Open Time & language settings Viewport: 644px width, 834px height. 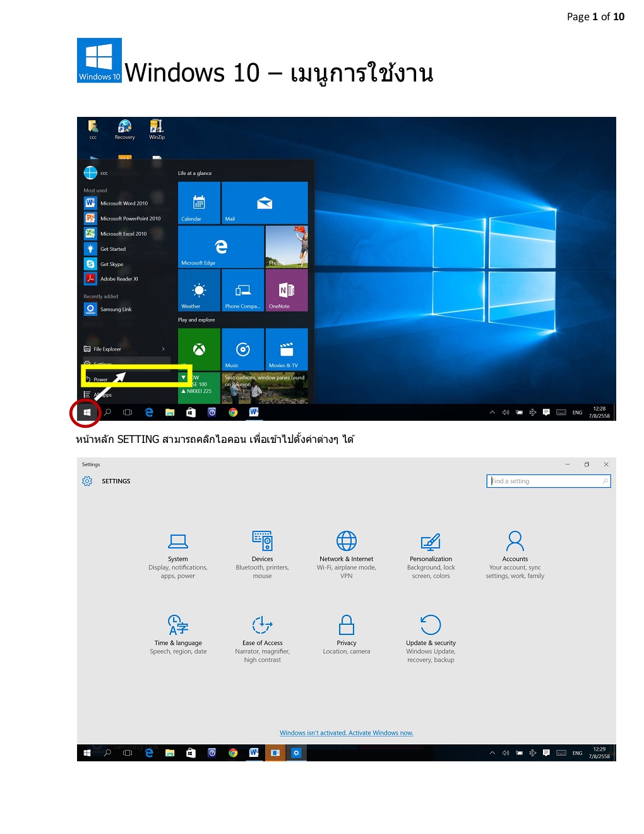[178, 635]
